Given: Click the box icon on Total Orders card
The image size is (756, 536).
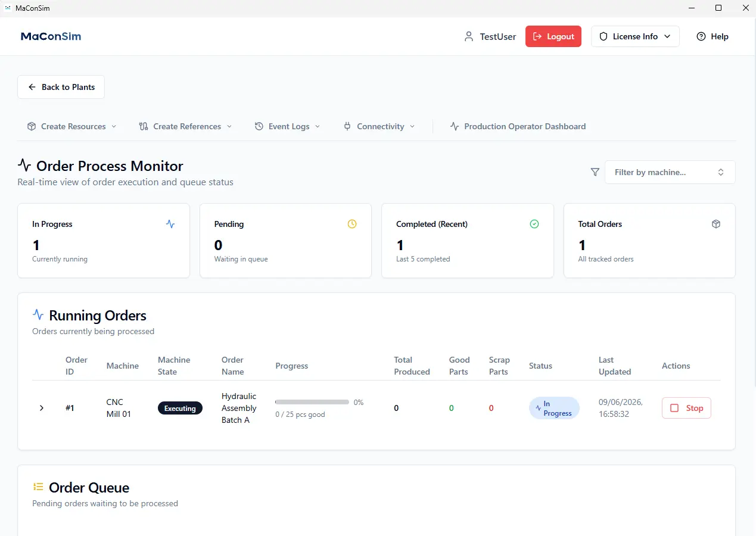Looking at the screenshot, I should (716, 224).
